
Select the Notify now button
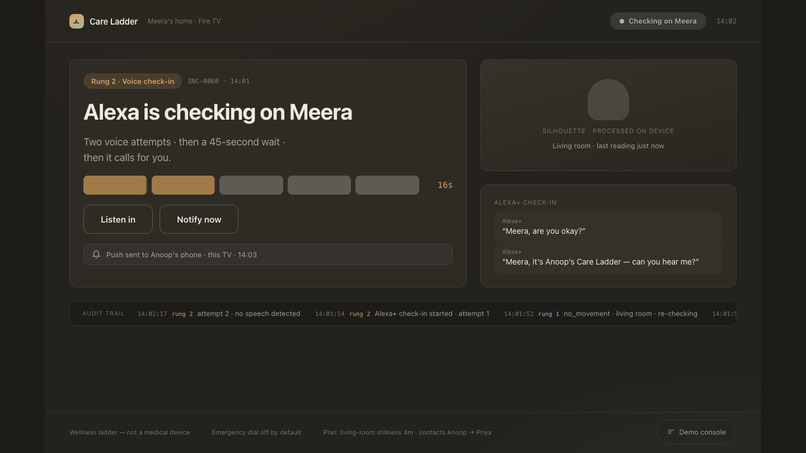pos(199,220)
